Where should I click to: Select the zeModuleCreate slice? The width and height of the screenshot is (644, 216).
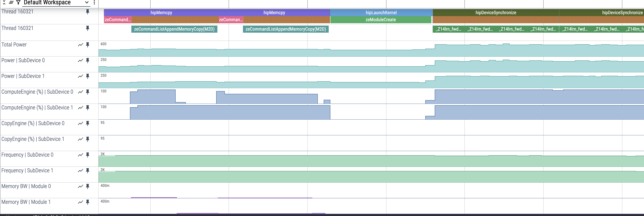pyautogui.click(x=381, y=20)
